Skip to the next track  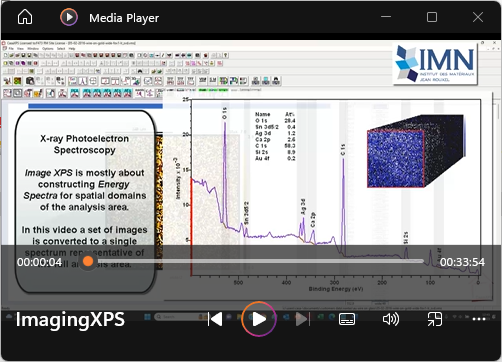(x=303, y=319)
